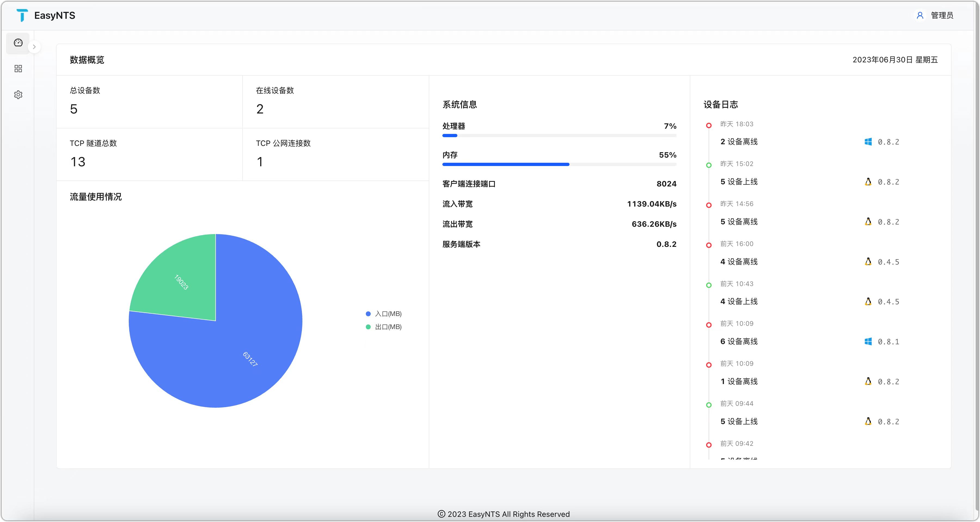The image size is (980, 522).
Task: Click the TCP 公网连接数 value 1
Action: click(260, 162)
